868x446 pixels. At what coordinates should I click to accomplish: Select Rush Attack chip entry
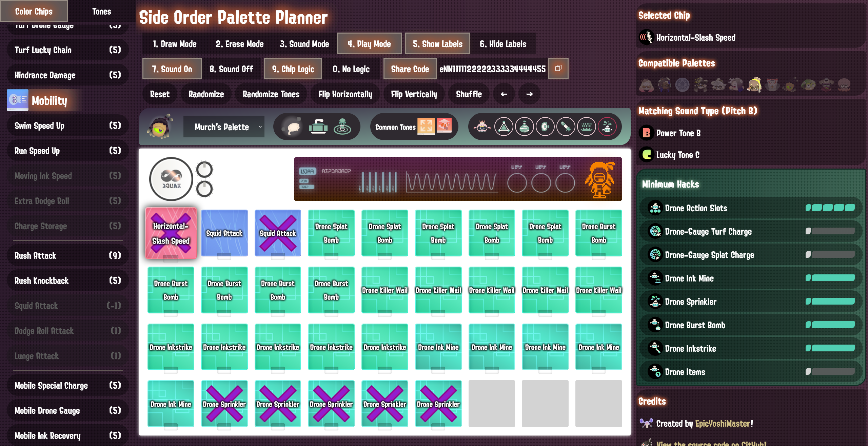tap(68, 255)
